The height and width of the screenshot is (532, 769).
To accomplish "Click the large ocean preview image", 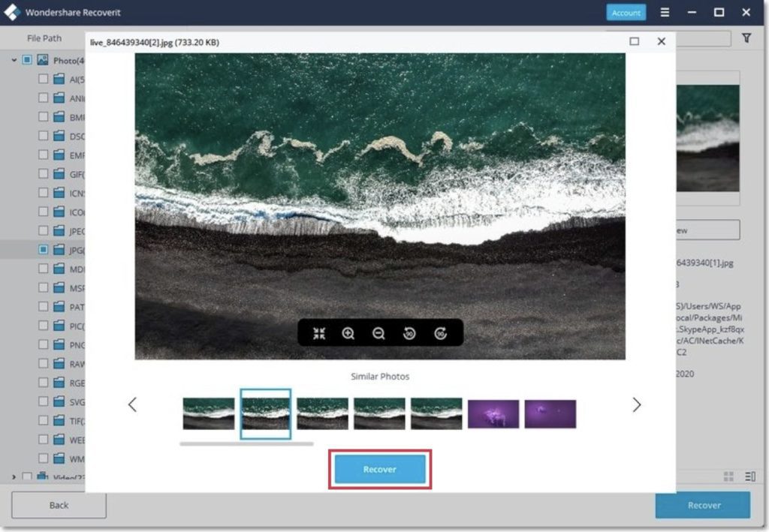I will (x=380, y=206).
